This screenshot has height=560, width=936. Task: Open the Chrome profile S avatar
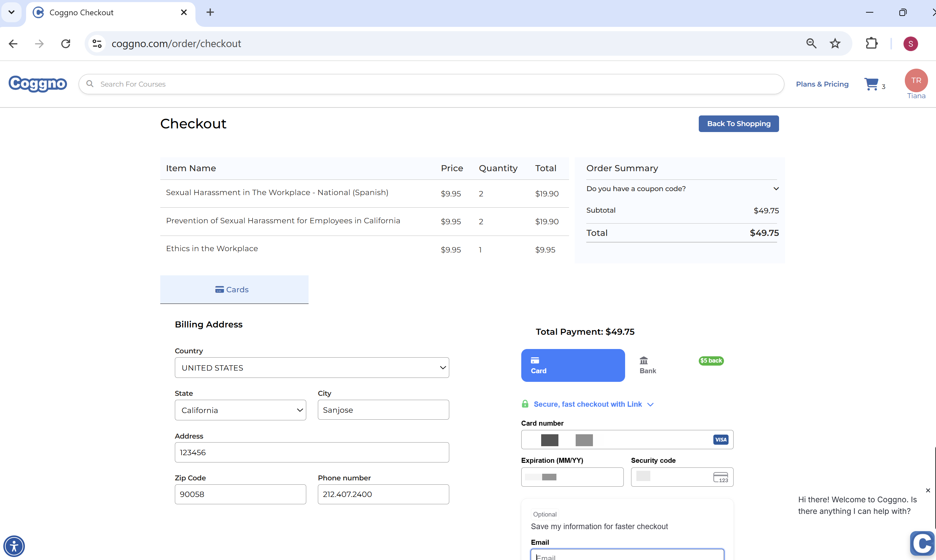pos(910,44)
